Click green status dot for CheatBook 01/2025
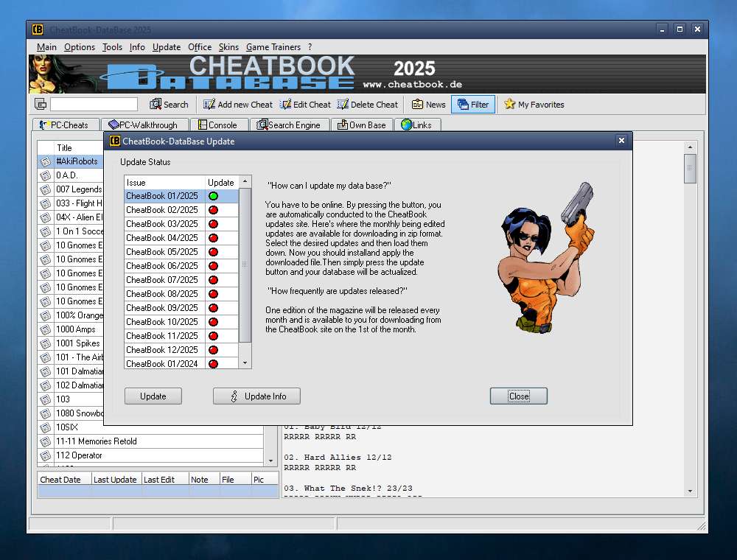 pyautogui.click(x=214, y=196)
